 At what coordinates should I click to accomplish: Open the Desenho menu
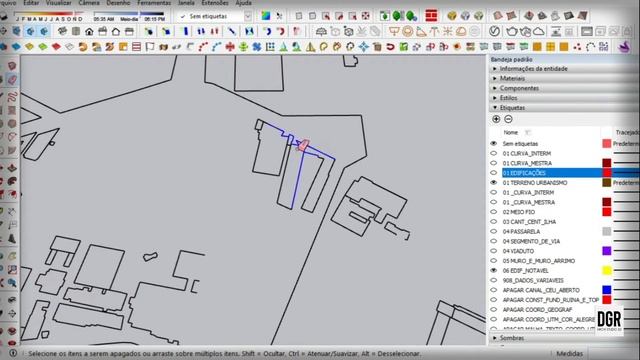(118, 3)
